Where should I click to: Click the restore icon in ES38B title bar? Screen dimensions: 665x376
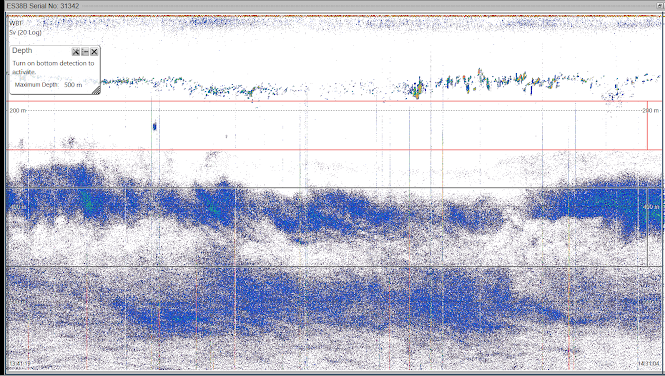660,6
